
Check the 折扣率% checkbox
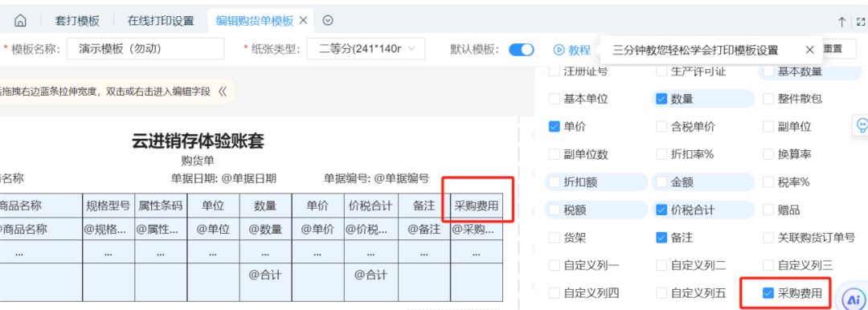click(661, 154)
